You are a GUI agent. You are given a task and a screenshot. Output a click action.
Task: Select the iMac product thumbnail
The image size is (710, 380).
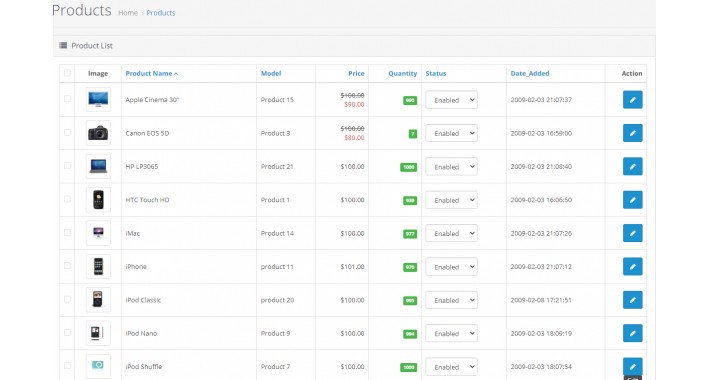pos(98,233)
